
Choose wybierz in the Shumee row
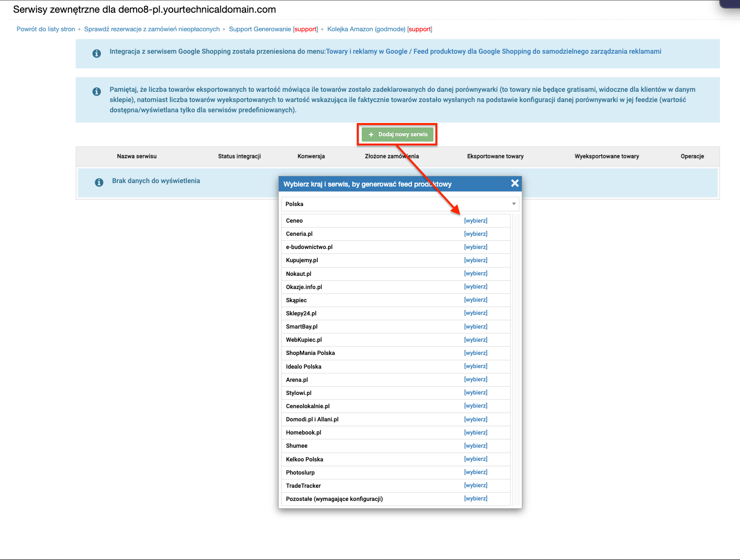[x=475, y=446]
